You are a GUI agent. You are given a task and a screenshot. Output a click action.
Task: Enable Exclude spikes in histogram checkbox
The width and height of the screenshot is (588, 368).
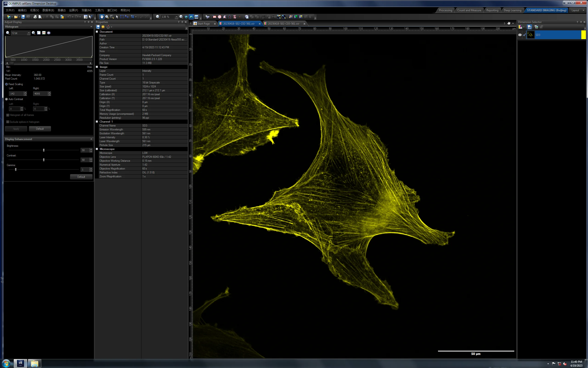(8, 122)
